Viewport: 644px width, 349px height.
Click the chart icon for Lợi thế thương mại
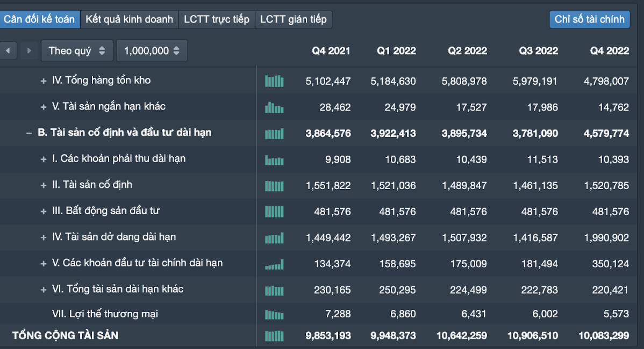274,315
